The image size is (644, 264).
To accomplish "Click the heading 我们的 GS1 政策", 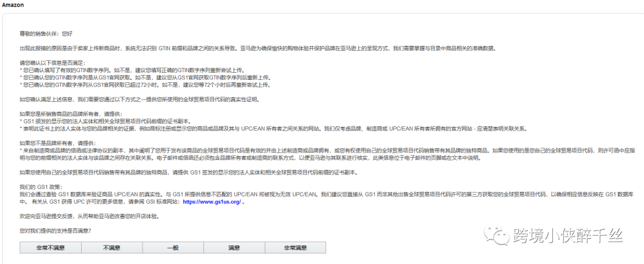I will tap(42, 187).
